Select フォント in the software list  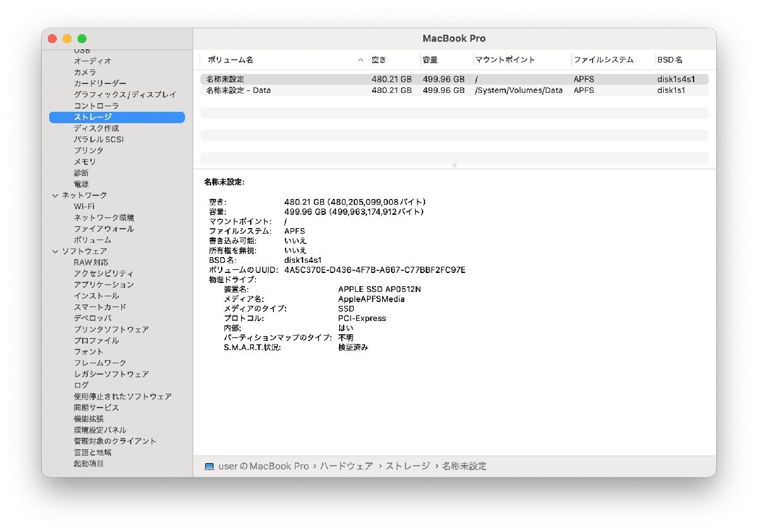coord(87,351)
